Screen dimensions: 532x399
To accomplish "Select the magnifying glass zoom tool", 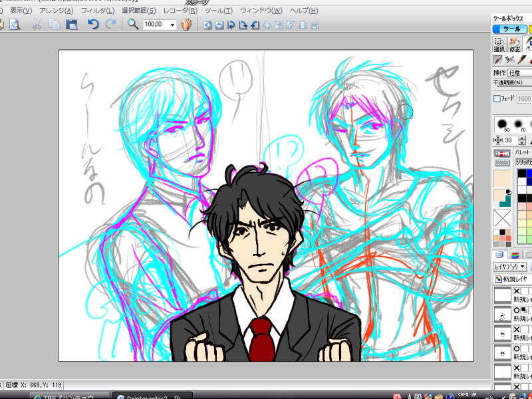I will (x=132, y=25).
